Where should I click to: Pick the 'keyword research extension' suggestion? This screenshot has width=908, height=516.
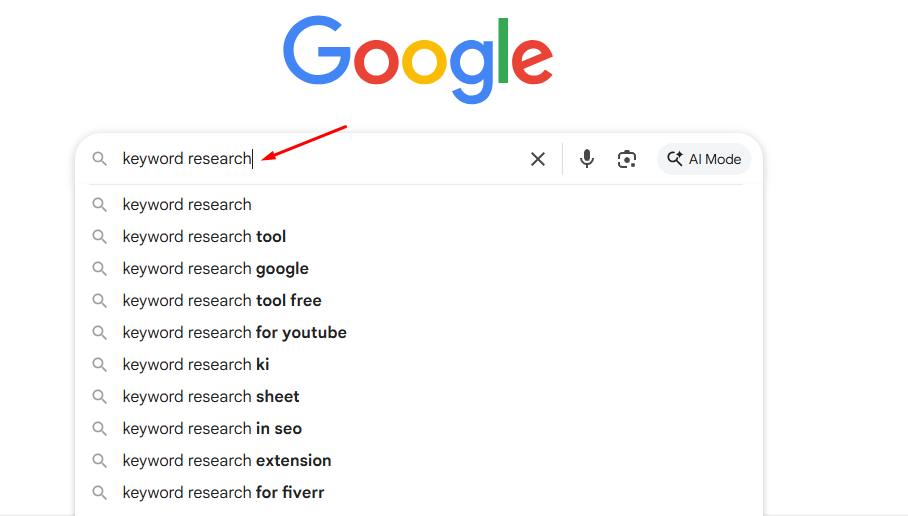coord(227,461)
